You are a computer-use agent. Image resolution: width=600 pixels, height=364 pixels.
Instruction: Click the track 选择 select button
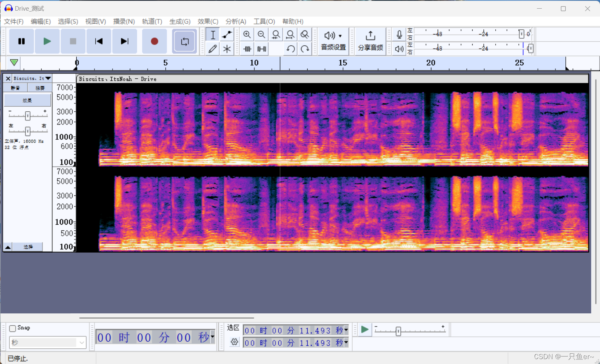[28, 247]
